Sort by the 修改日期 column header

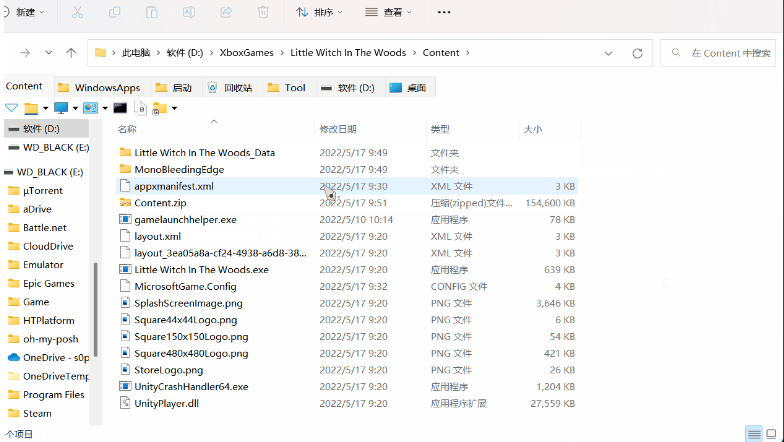(x=338, y=130)
